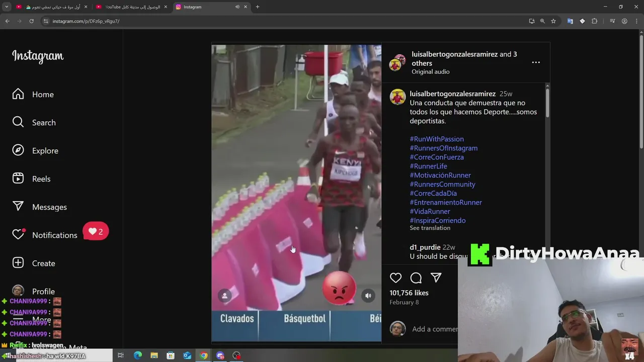The height and width of the screenshot is (362, 644).
Task: Open commenter d1_purdie's profile
Action: click(425, 247)
